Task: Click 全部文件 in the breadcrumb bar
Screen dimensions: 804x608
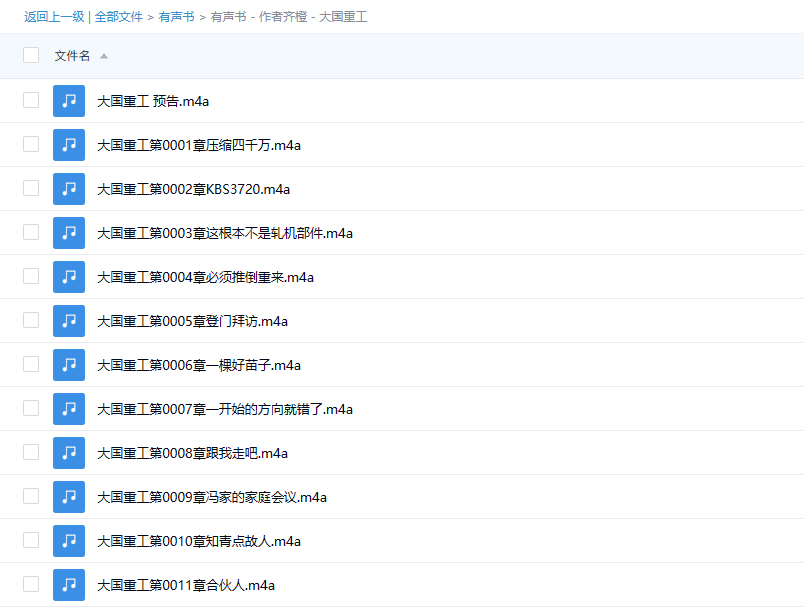Action: pyautogui.click(x=119, y=17)
